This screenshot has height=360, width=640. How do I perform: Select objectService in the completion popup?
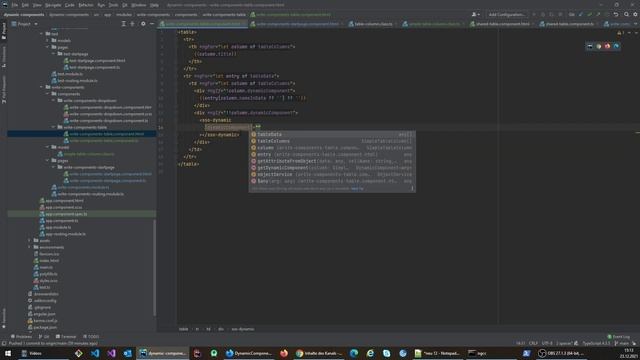pyautogui.click(x=332, y=174)
